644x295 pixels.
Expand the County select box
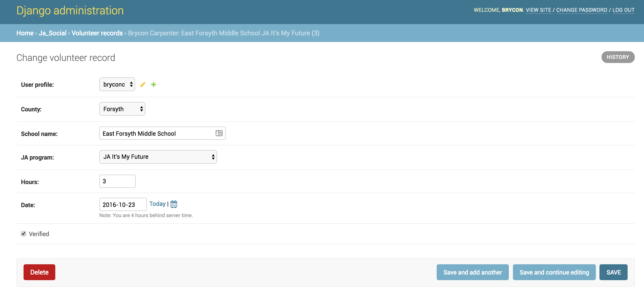122,109
